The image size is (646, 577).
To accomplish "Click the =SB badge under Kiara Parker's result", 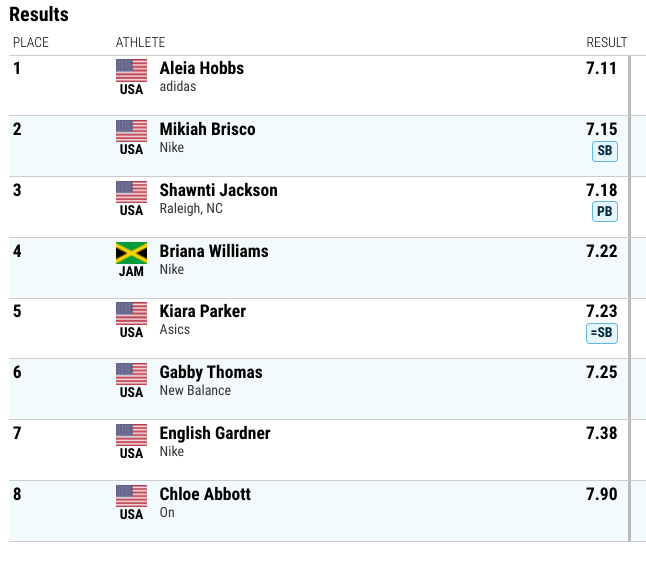I will (602, 333).
